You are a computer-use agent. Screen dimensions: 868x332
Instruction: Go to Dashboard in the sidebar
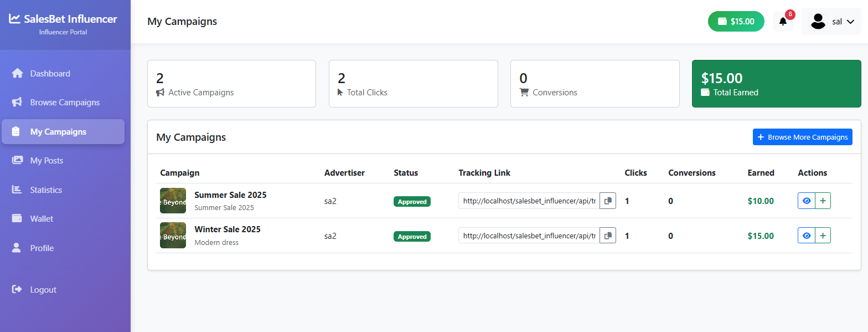coord(63,73)
